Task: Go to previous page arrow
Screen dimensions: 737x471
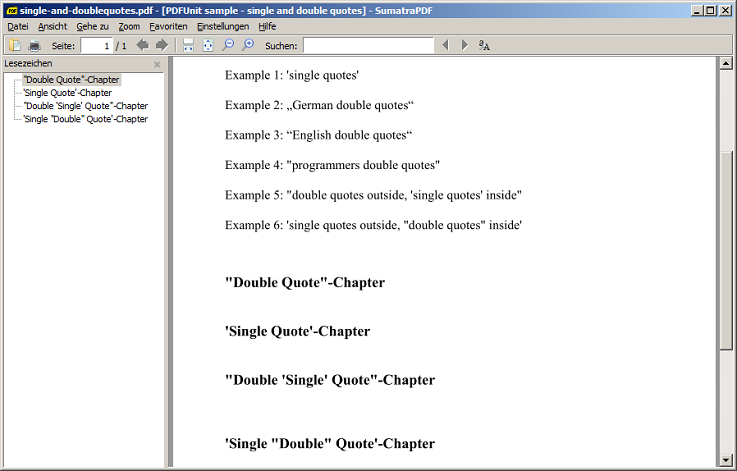Action: [143, 45]
